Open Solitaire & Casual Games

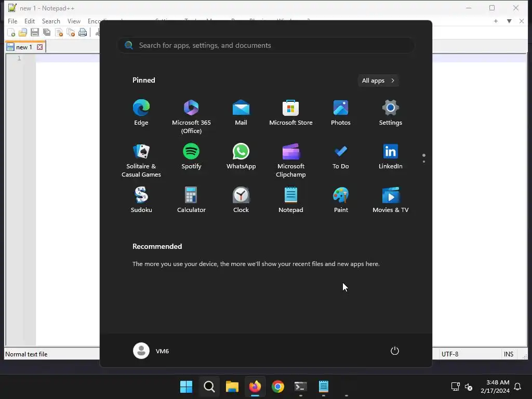[141, 161]
